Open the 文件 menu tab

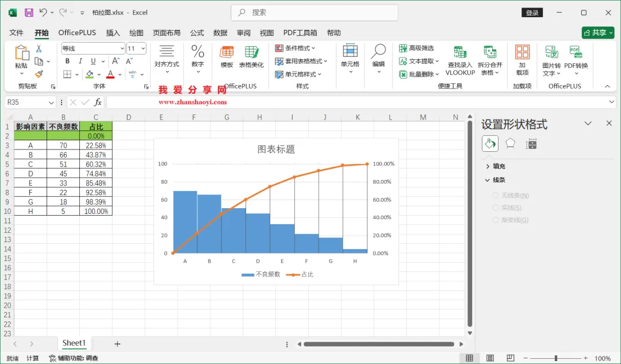point(16,33)
